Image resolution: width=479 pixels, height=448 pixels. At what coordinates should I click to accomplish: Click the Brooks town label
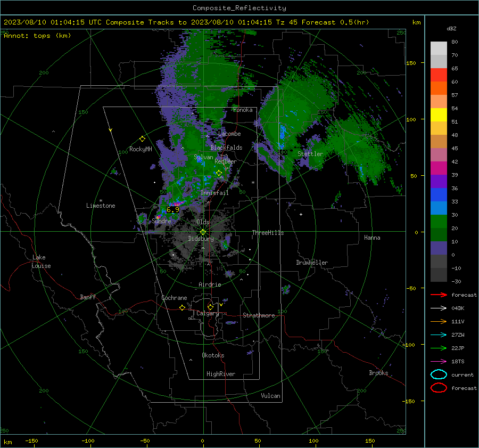pos(378,373)
